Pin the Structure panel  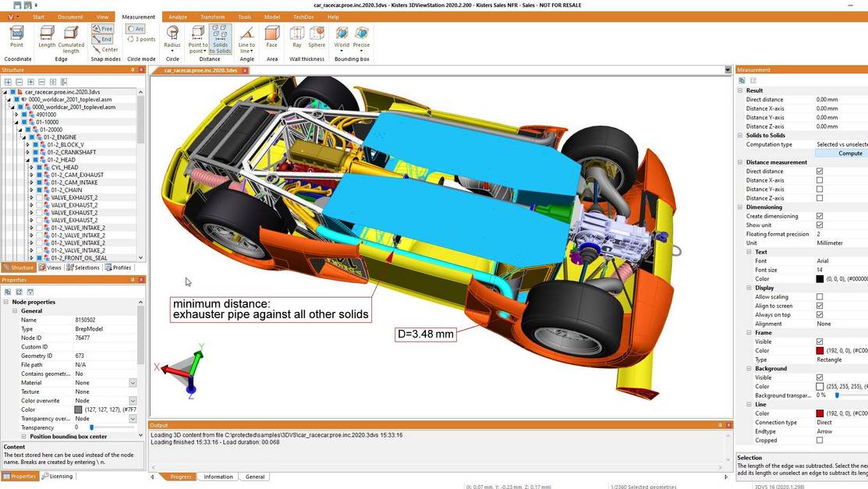(133, 69)
